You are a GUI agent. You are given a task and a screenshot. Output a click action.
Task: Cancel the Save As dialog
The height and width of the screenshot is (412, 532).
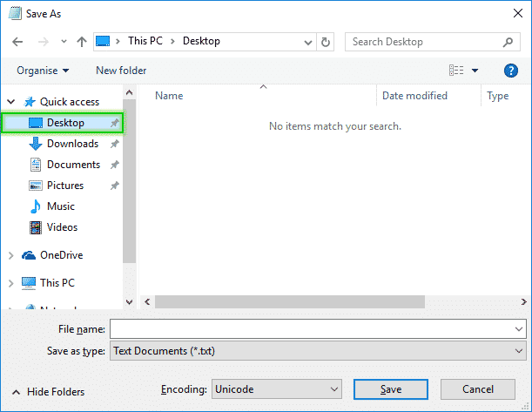(x=477, y=389)
